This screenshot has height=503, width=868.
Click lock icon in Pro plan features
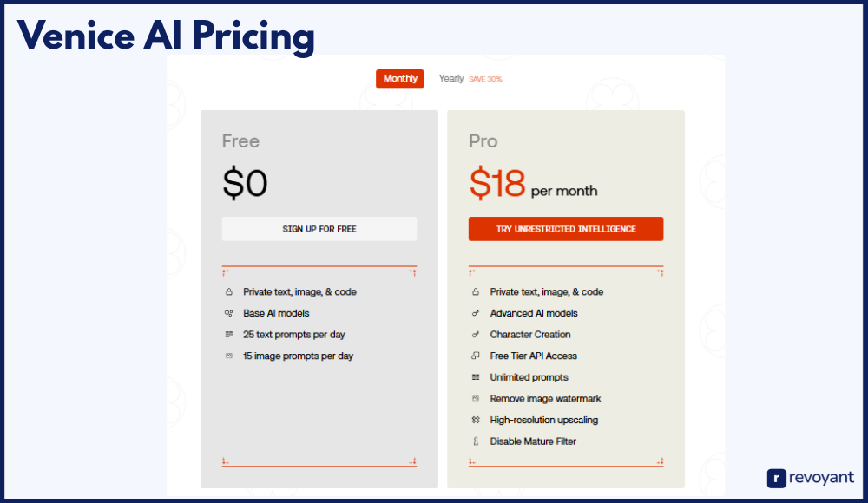(476, 292)
